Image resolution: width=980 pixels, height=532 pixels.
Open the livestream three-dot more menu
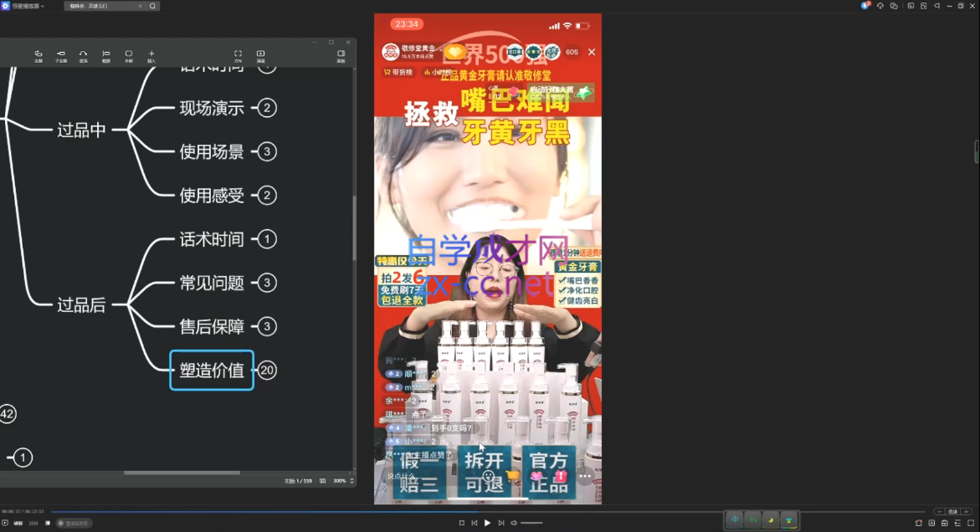pyautogui.click(x=585, y=477)
